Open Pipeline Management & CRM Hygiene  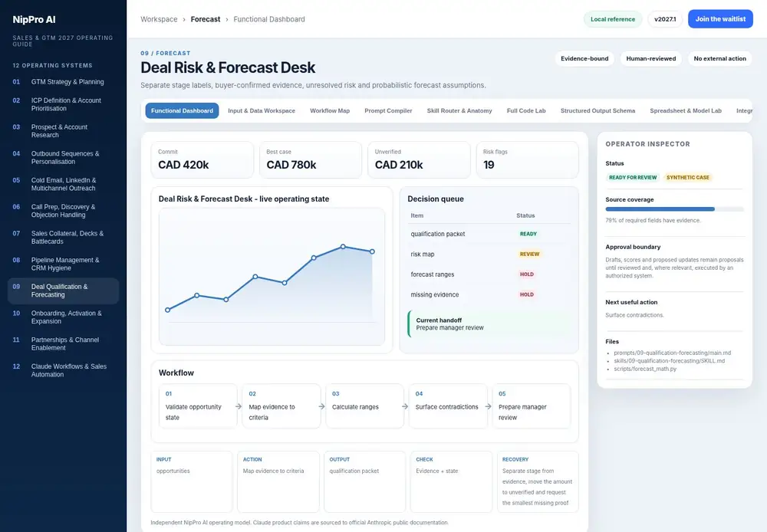point(63,264)
